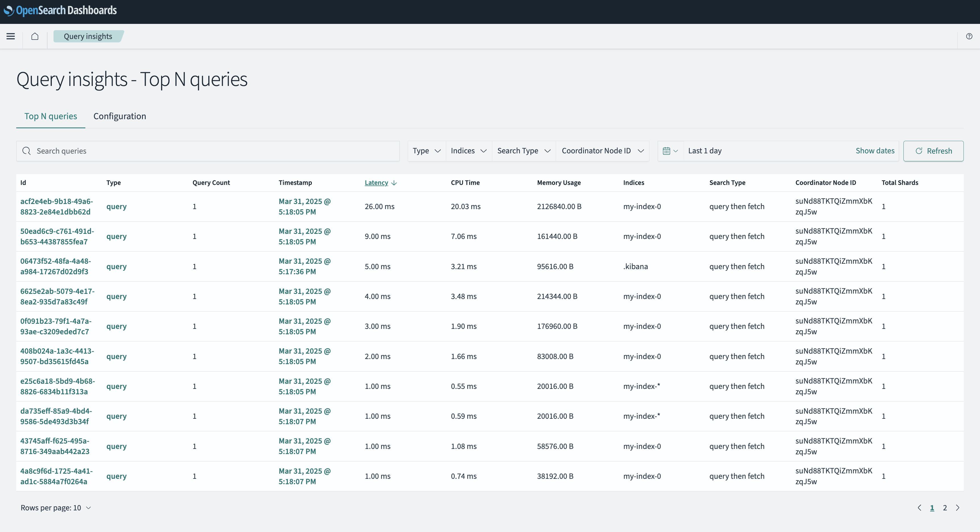The image size is (980, 532).
Task: Open query 43745aff-f625-495a-8716-349aab442a23
Action: 55,446
